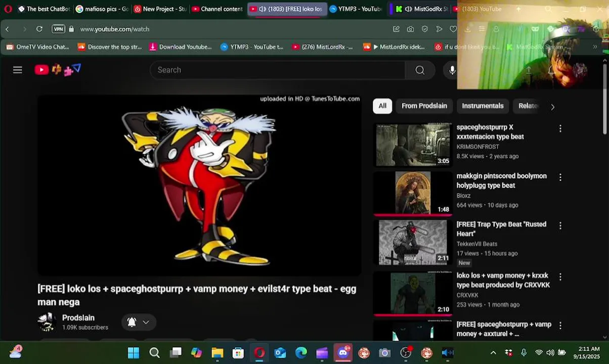Go back with the browser back arrow
The width and height of the screenshot is (609, 364).
coord(7,29)
